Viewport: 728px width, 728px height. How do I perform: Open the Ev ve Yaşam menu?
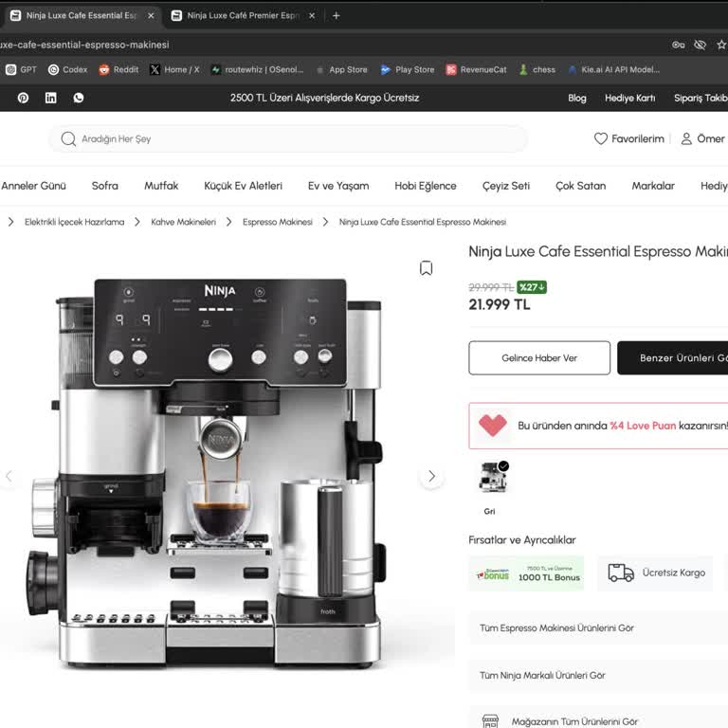click(338, 186)
